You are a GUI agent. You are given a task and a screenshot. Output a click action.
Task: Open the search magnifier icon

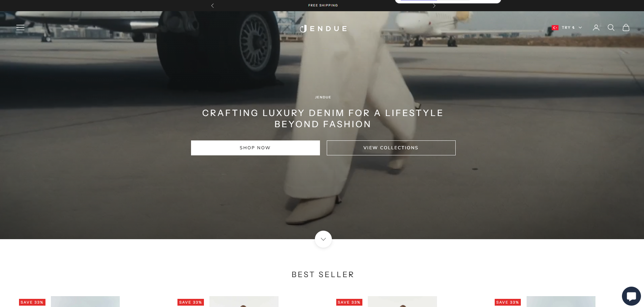pyautogui.click(x=611, y=27)
